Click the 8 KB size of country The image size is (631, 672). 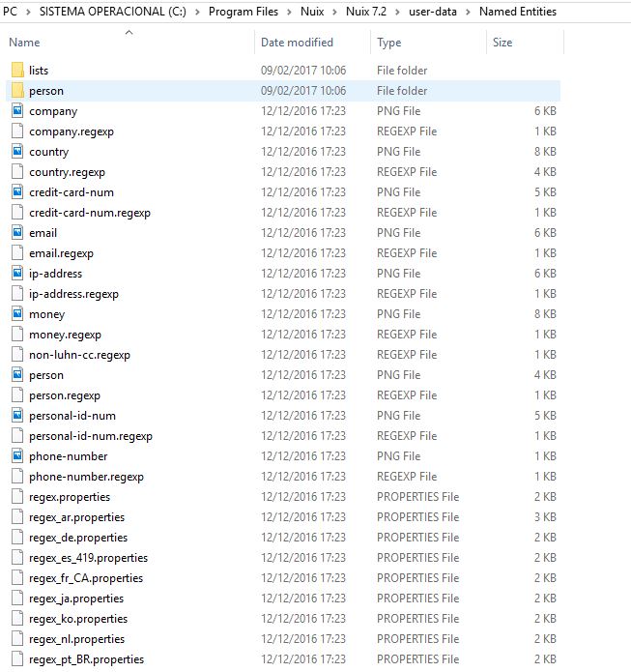point(545,152)
